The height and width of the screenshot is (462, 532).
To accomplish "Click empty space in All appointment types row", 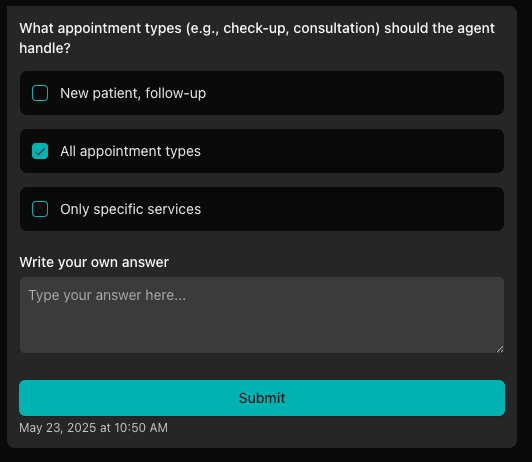I will click(353, 151).
